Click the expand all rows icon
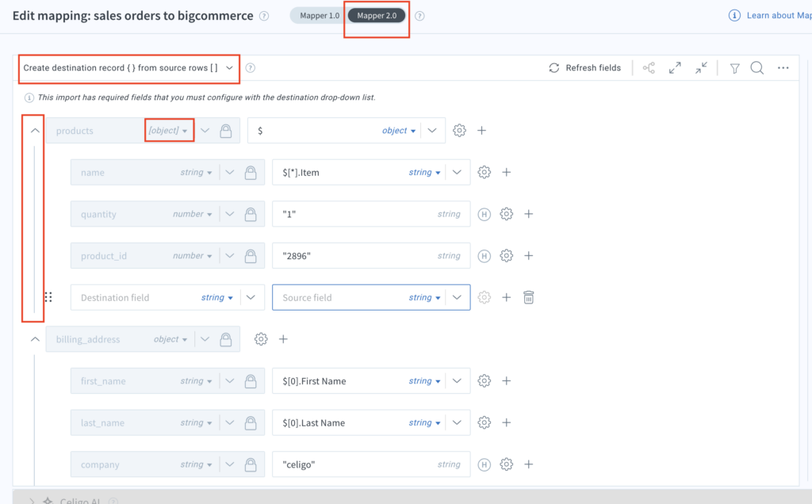Viewport: 812px width, 504px height. tap(675, 68)
